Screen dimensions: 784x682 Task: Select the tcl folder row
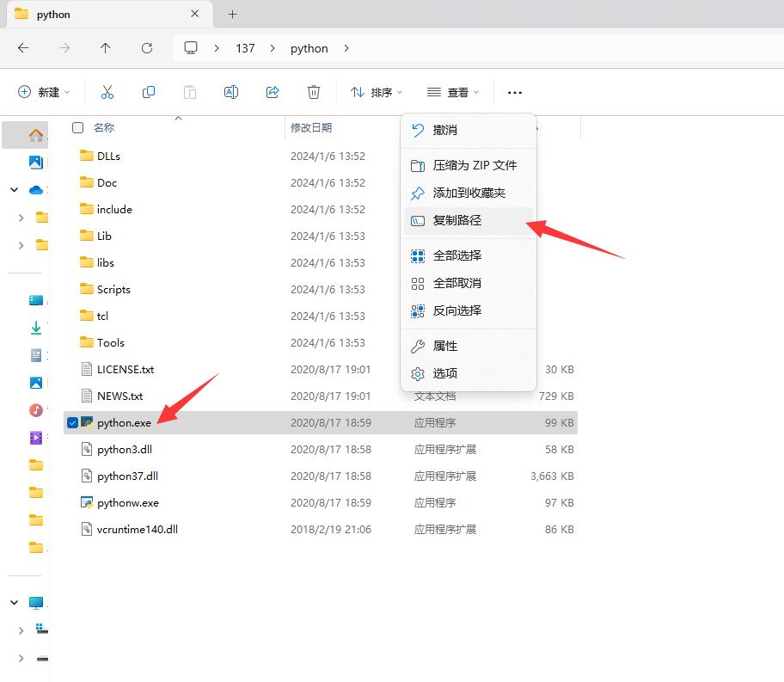321,316
